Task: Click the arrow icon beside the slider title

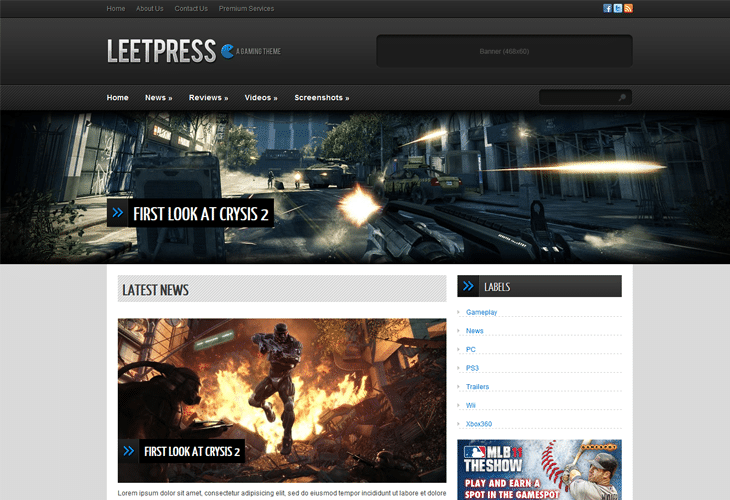Action: (x=117, y=213)
